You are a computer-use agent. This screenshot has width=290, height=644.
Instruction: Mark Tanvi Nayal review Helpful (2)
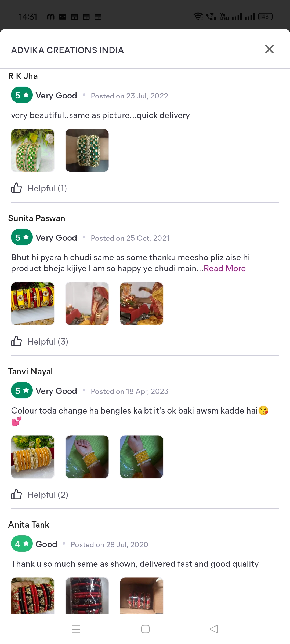(x=48, y=495)
